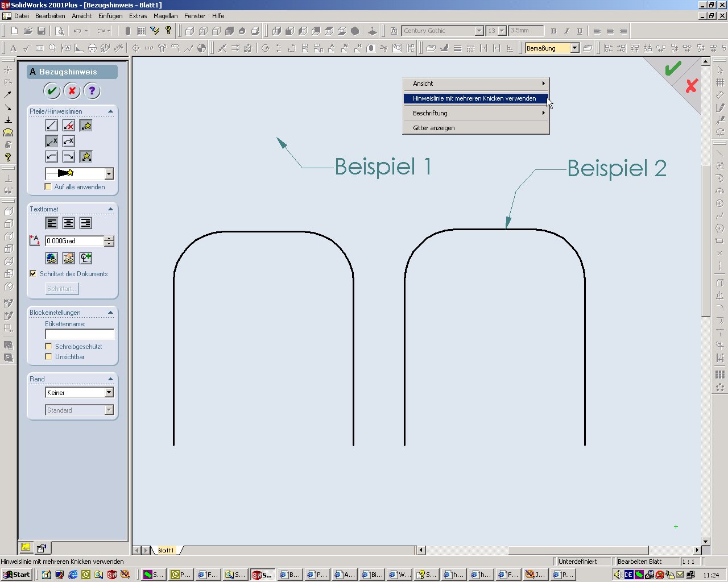Click the angle spinner up arrow
The width and height of the screenshot is (728, 582).
(109, 238)
